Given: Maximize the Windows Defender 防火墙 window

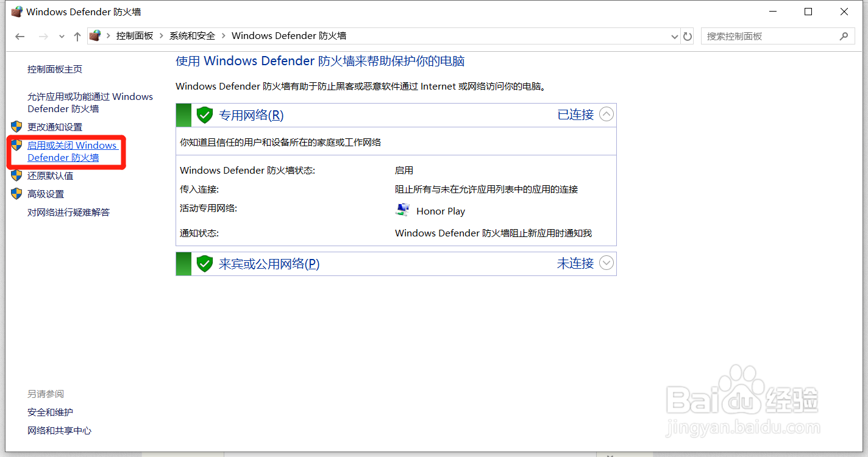Looking at the screenshot, I should coord(808,12).
